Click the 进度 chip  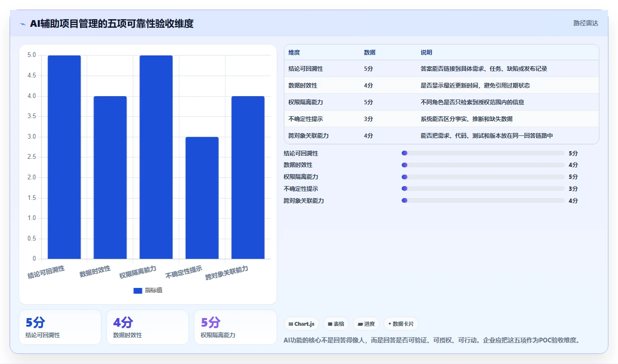click(366, 324)
